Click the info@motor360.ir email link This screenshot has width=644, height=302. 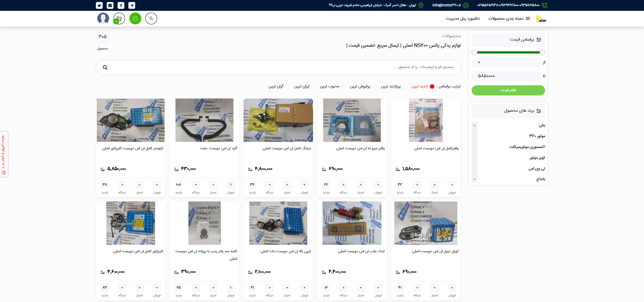click(x=446, y=5)
